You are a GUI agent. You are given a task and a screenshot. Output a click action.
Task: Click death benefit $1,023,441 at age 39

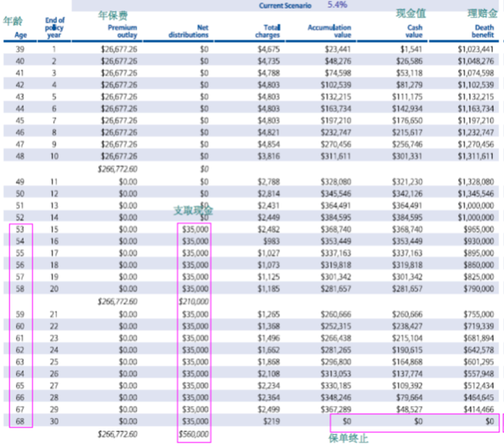[475, 49]
